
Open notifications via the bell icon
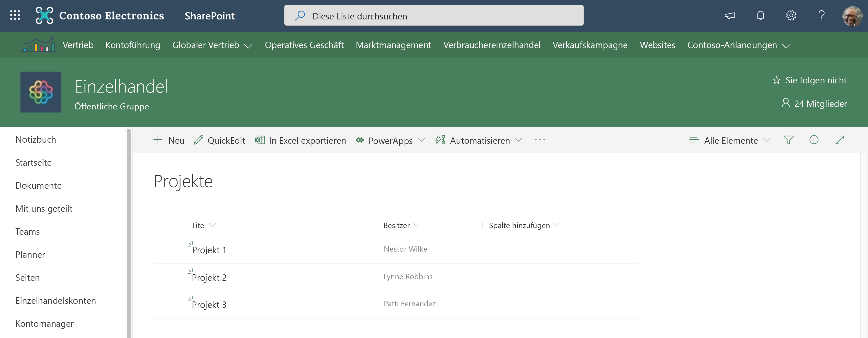(761, 15)
